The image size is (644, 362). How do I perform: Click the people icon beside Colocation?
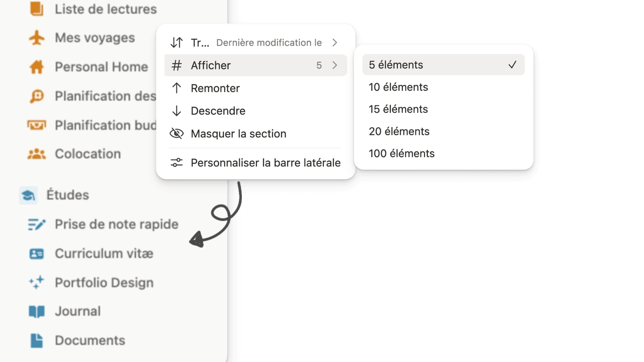click(37, 154)
